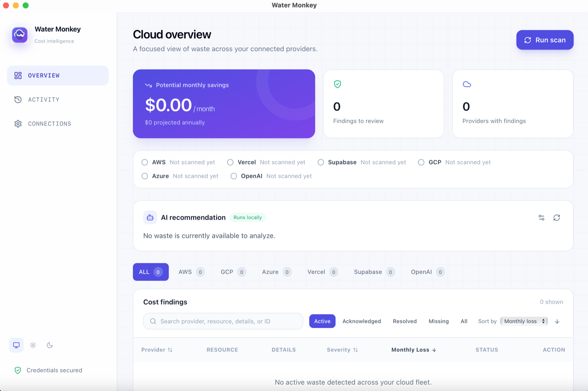Click the macOS green zoom button
588x391 pixels.
pyautogui.click(x=26, y=5)
